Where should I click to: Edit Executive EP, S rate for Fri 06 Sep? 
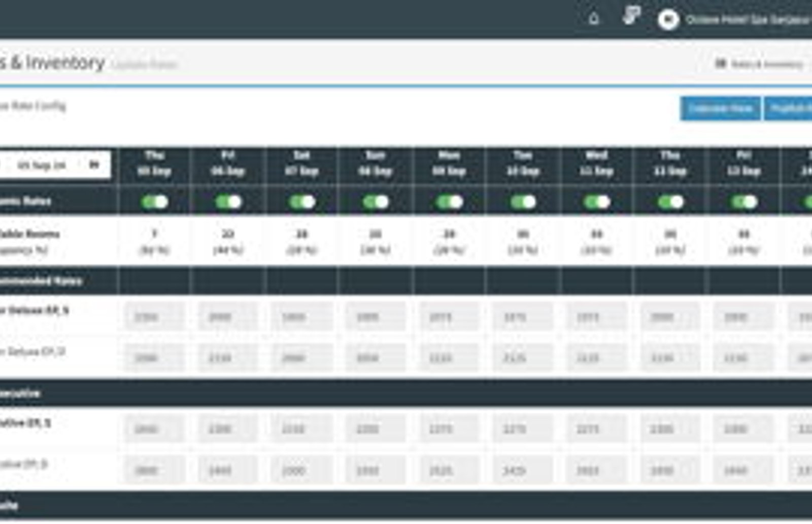[228, 429]
